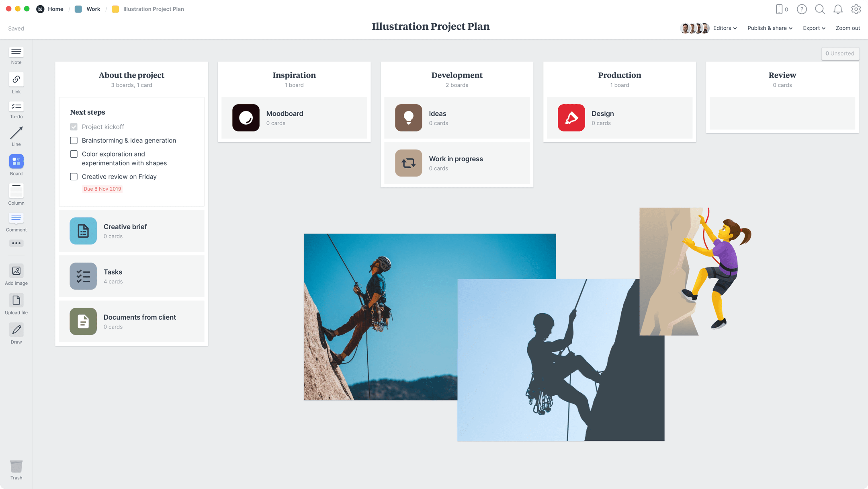Open the Editors dropdown

[x=725, y=28]
